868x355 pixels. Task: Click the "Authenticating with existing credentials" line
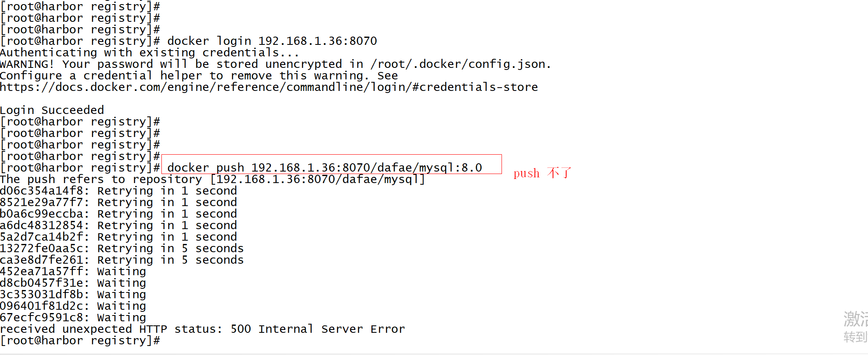point(149,53)
